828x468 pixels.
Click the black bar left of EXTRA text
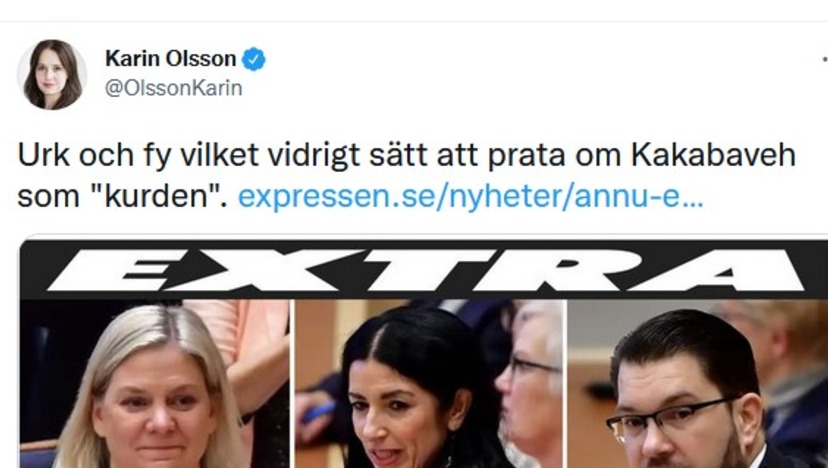[34, 270]
